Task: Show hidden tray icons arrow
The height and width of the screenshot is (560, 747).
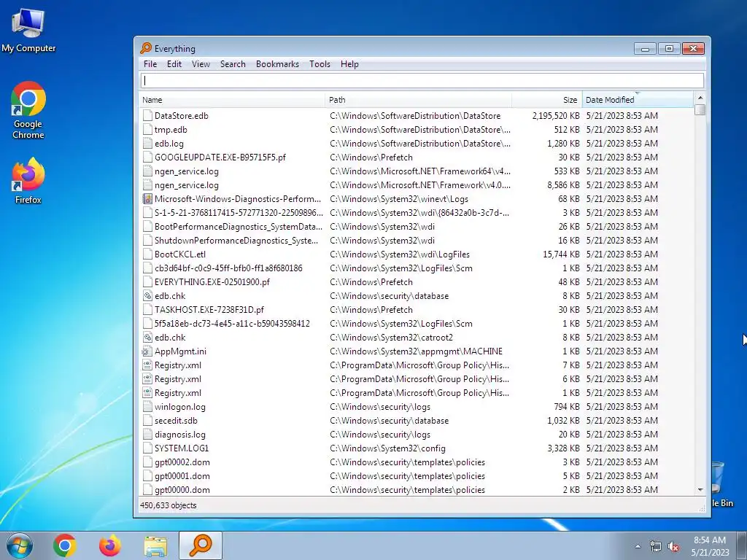Action: [638, 546]
